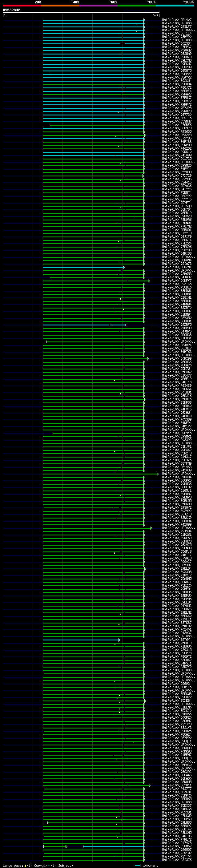Select hit label UniRef100_A6MZN1
The width and height of the screenshot is (197, 868).
click(177, 267)
